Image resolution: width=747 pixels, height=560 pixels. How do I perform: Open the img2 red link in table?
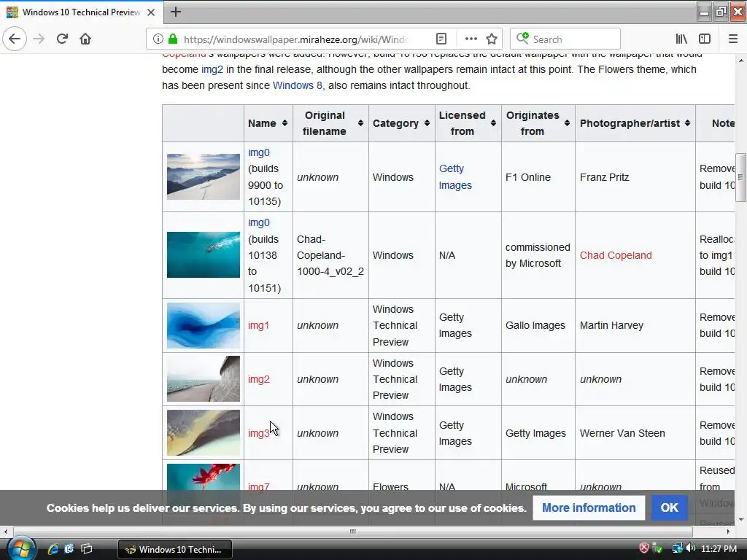[x=259, y=379]
